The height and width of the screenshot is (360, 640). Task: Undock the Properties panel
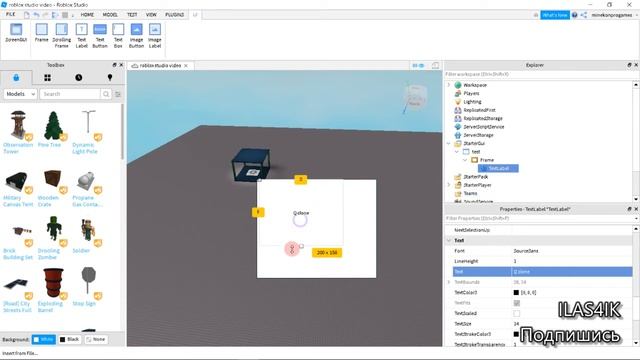tap(629, 209)
